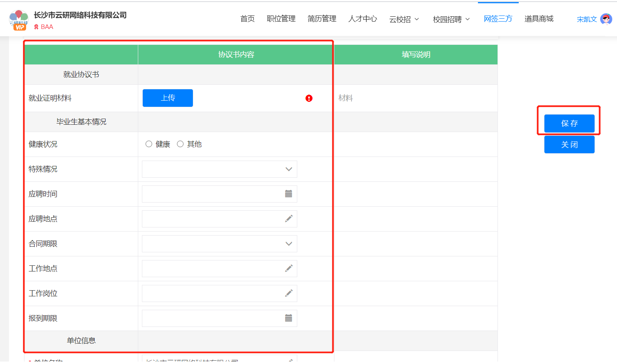Screen dimensions: 617x364
Task: Select the 健康 health radio button
Action: click(148, 143)
